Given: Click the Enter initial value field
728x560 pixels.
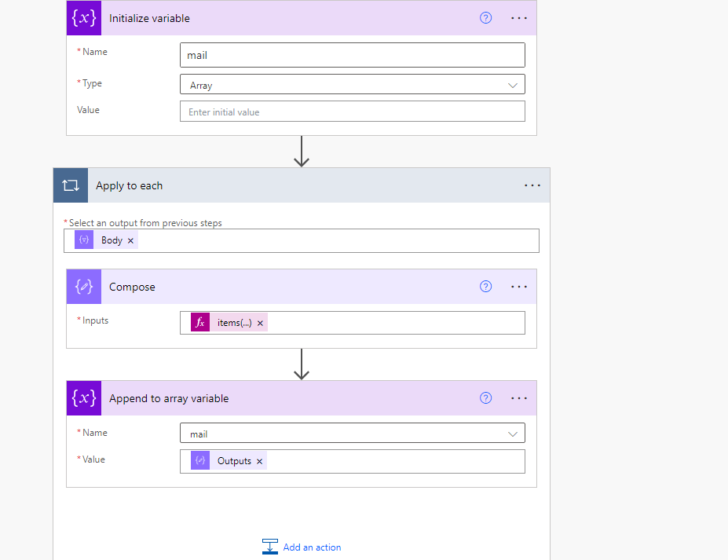Looking at the screenshot, I should [x=353, y=112].
